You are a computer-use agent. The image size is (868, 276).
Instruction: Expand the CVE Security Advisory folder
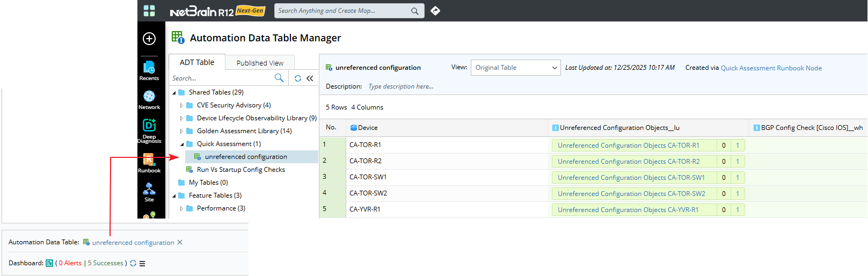coord(181,105)
